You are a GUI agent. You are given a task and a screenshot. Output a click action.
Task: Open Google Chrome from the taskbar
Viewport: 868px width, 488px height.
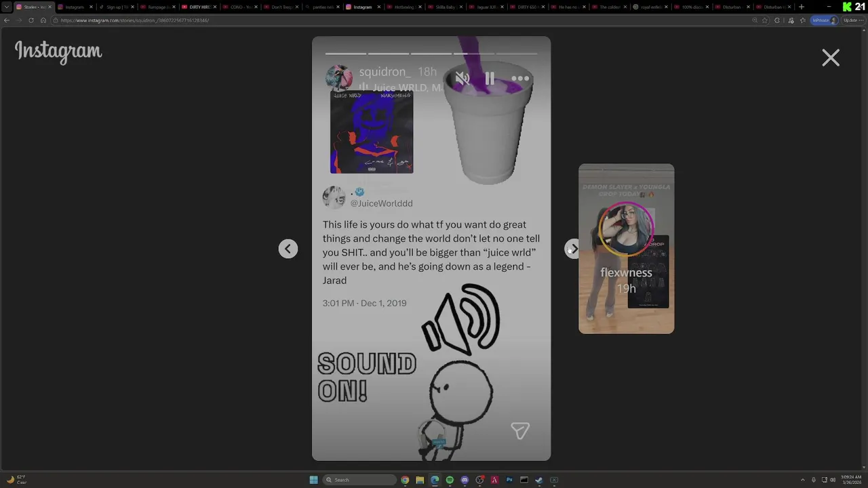coord(405,480)
